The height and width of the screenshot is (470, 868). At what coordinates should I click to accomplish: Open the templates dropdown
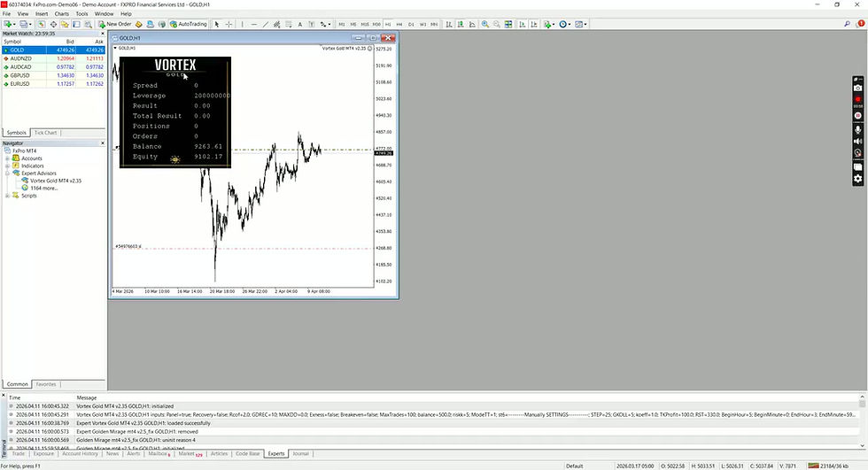(581, 24)
